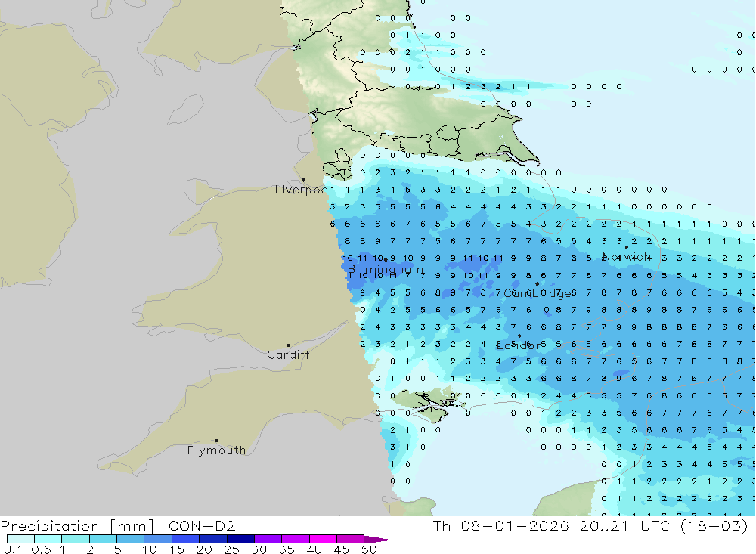
Task: Click the legend value label 0.5
Action: tap(41, 549)
